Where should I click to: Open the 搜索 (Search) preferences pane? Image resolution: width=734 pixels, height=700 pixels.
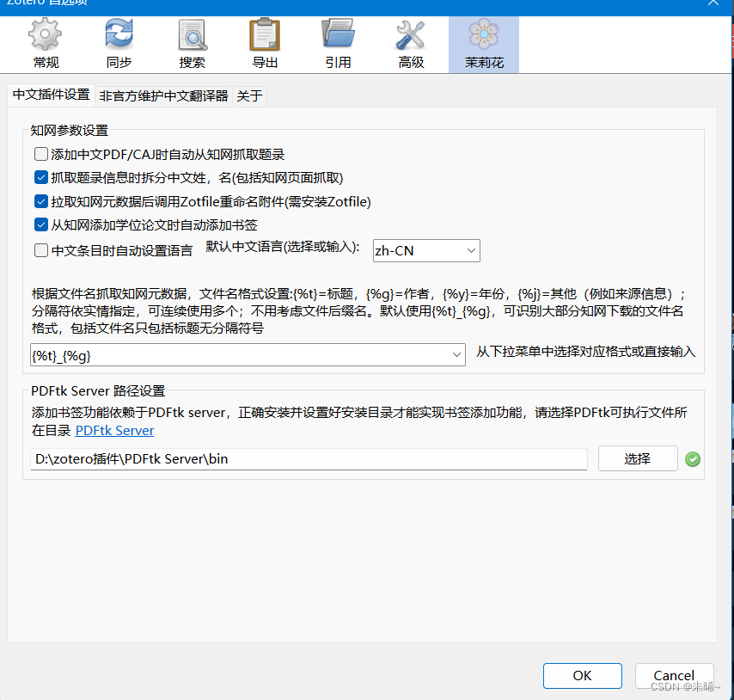click(192, 44)
